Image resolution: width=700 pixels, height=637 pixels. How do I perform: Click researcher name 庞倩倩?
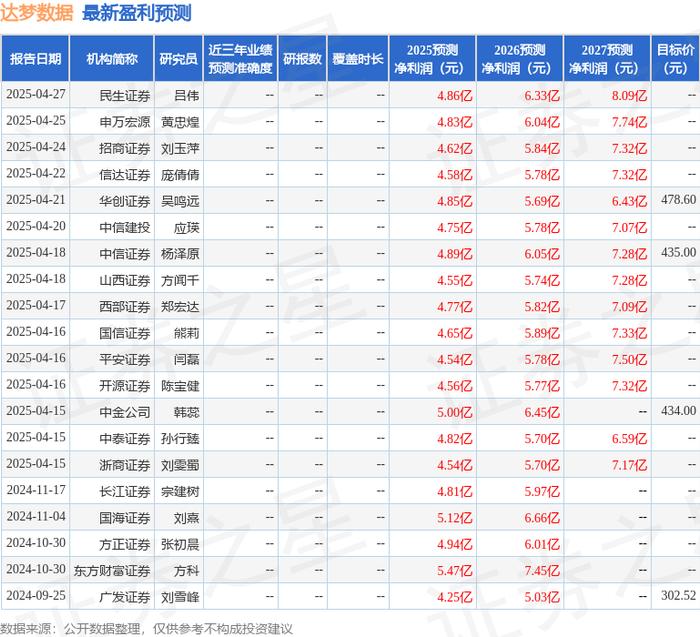coord(180,175)
